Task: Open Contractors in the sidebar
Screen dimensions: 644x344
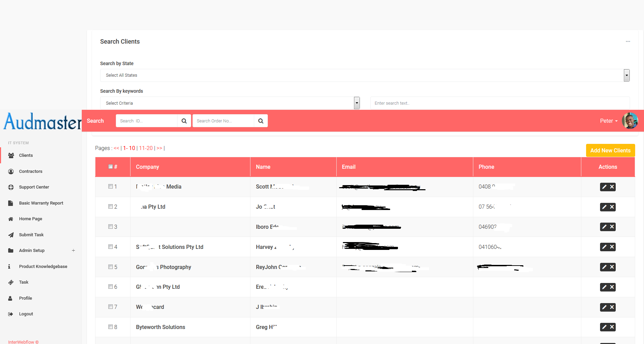Action: 31,171
